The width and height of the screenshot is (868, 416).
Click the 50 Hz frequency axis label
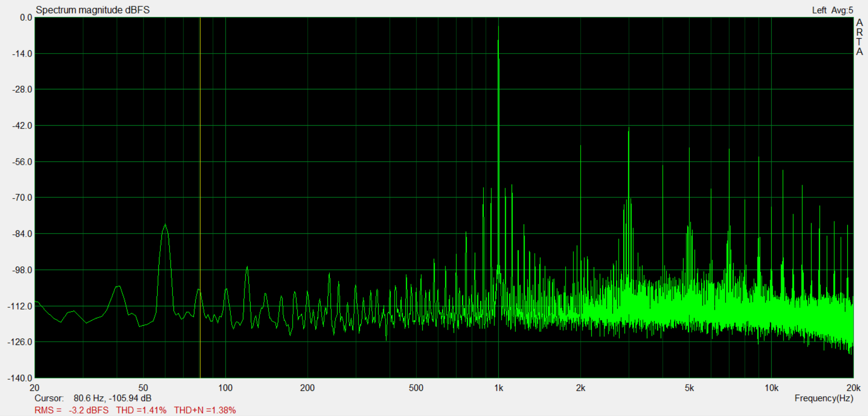click(143, 388)
